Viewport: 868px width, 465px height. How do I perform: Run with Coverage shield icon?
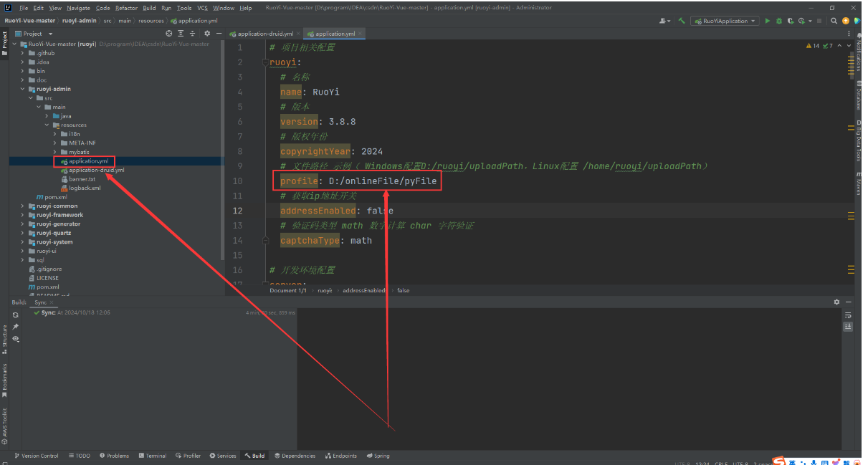[x=790, y=21]
